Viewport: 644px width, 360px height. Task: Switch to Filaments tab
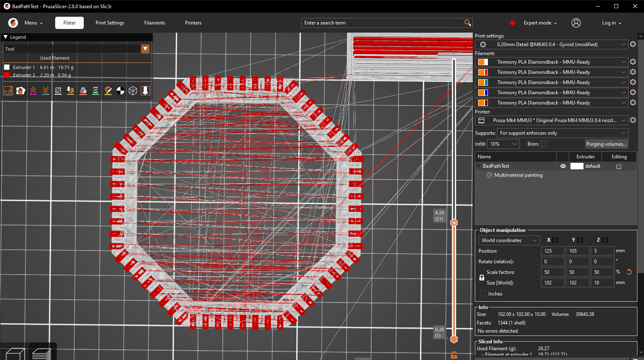pos(154,23)
